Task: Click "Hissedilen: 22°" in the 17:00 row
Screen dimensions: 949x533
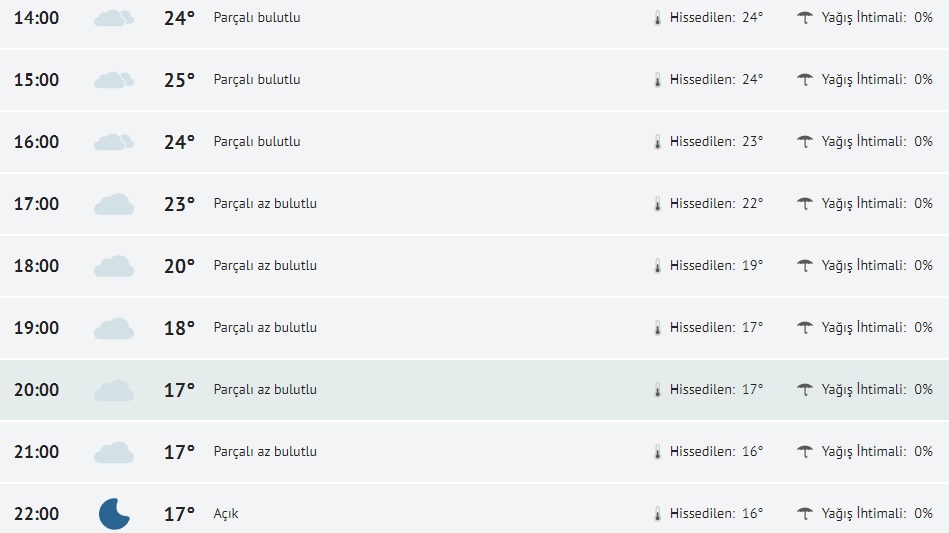Action: [x=716, y=204]
